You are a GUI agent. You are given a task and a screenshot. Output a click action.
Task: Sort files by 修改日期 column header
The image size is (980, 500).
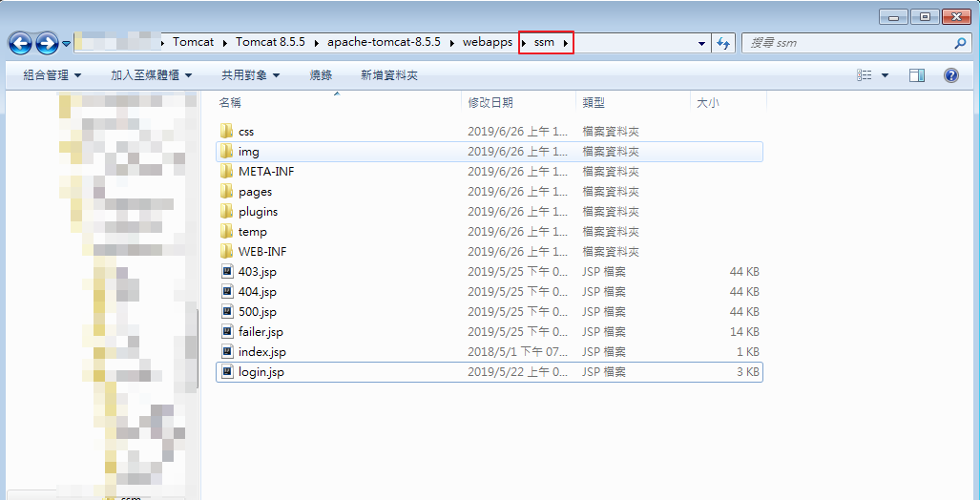[x=490, y=102]
